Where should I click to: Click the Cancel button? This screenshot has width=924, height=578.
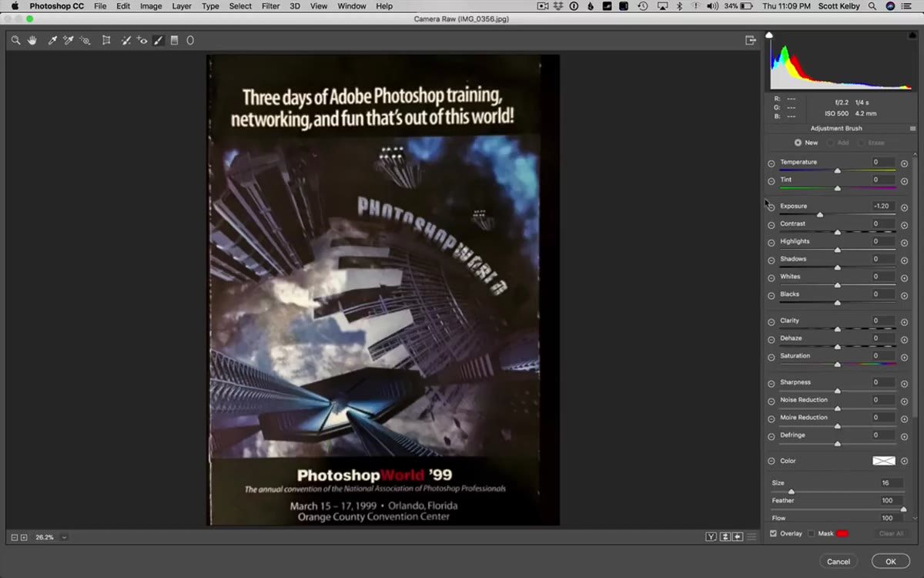839,561
